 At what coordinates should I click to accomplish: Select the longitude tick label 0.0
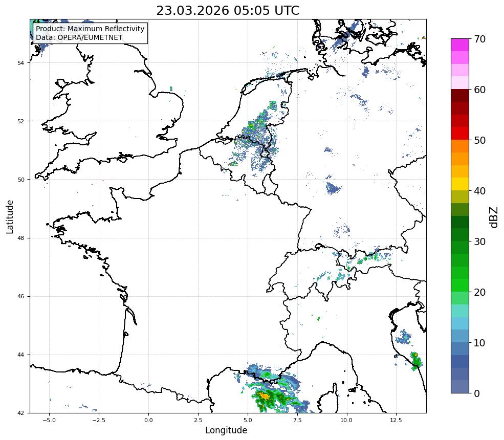(148, 420)
